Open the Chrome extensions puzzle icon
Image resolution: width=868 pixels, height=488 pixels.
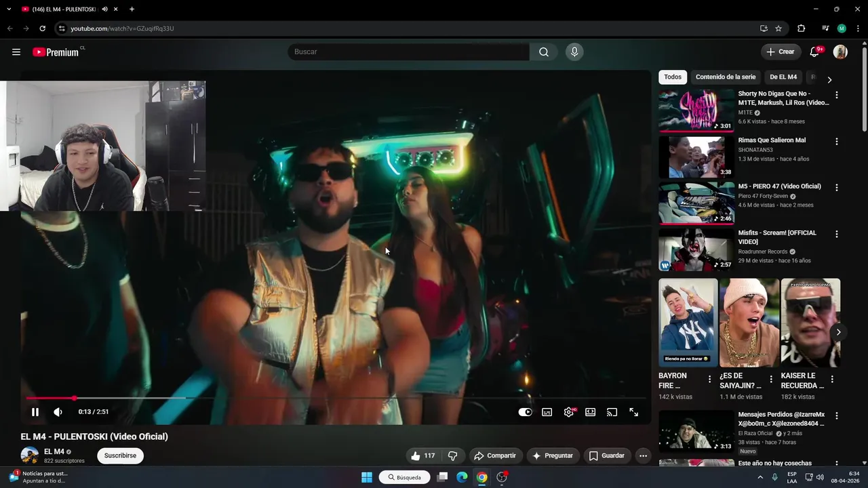pos(801,28)
